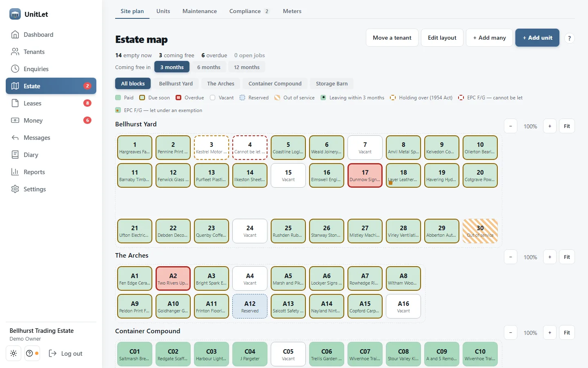588x368 pixels.
Task: Filter to Container Compound block
Action: click(x=275, y=83)
